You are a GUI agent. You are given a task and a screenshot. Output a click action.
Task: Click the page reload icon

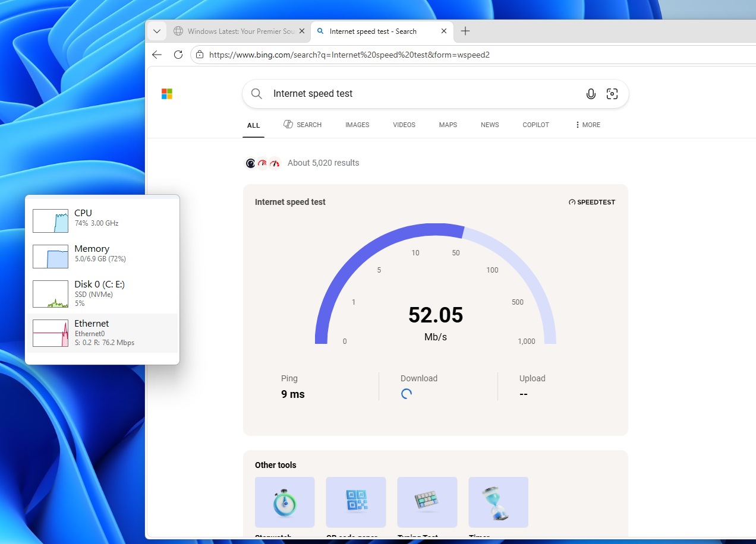click(178, 54)
